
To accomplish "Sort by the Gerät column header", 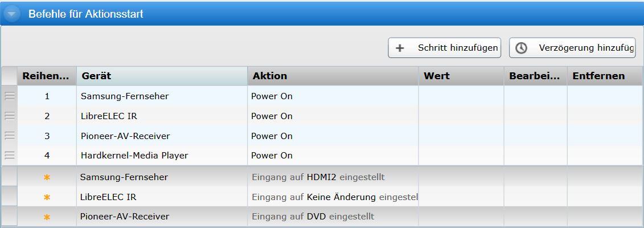I will (162, 76).
